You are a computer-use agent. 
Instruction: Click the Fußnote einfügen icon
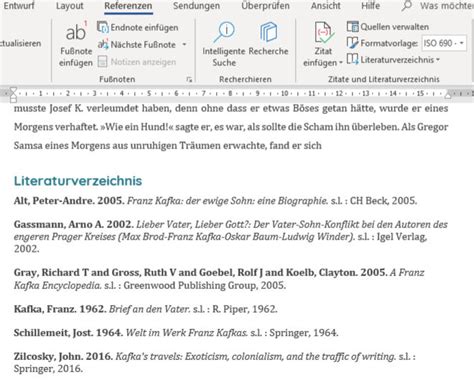(x=76, y=32)
